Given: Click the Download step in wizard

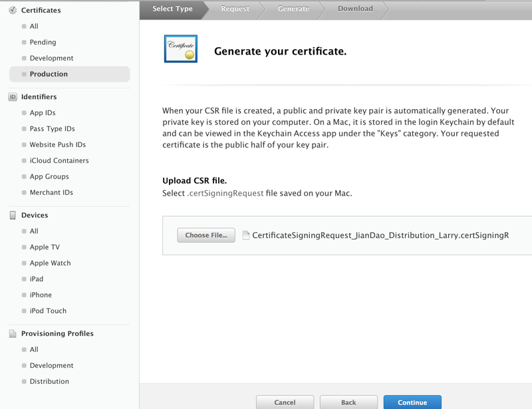Looking at the screenshot, I should pos(355,9).
